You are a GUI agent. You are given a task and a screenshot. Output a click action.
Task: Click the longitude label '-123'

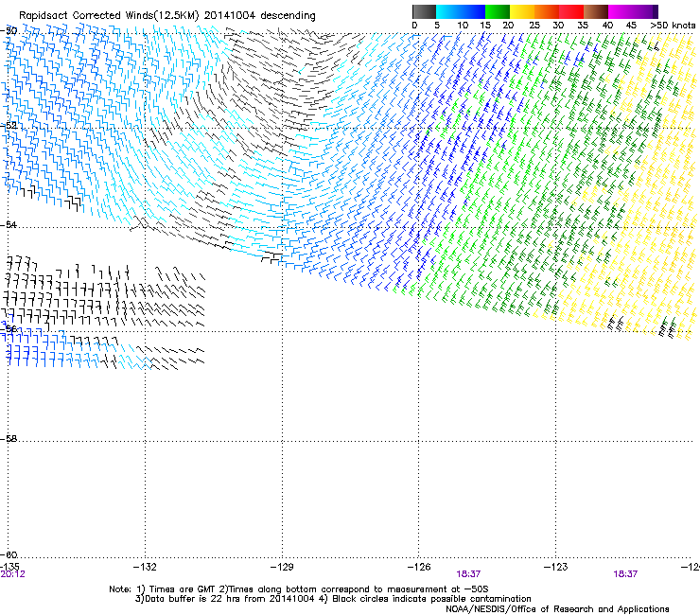tap(556, 567)
